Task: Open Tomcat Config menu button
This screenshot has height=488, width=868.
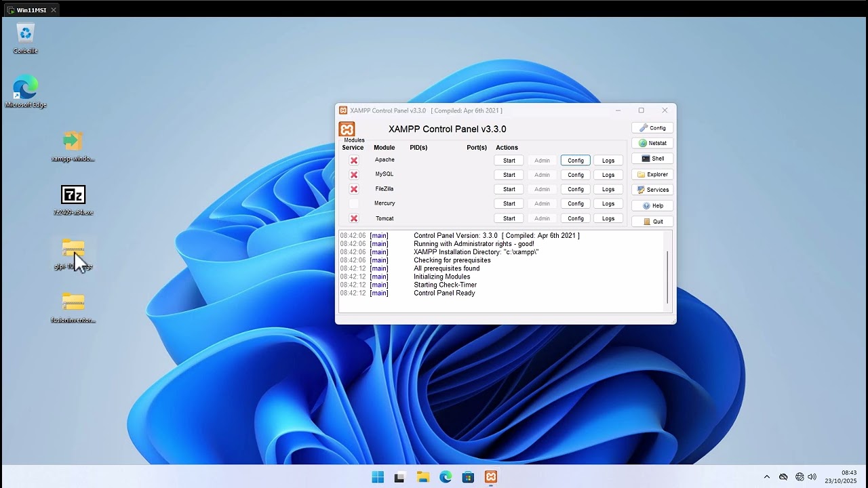Action: click(x=575, y=218)
